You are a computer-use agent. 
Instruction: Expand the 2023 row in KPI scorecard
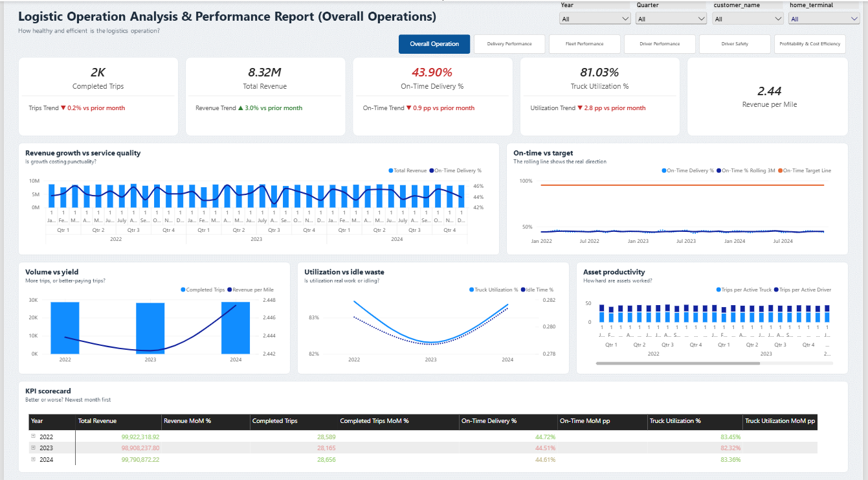(34, 448)
